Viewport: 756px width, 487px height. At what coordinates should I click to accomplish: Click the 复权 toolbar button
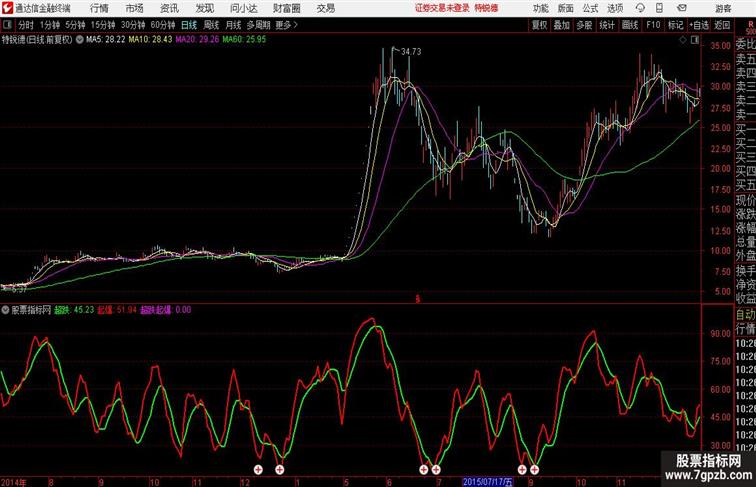[539, 25]
